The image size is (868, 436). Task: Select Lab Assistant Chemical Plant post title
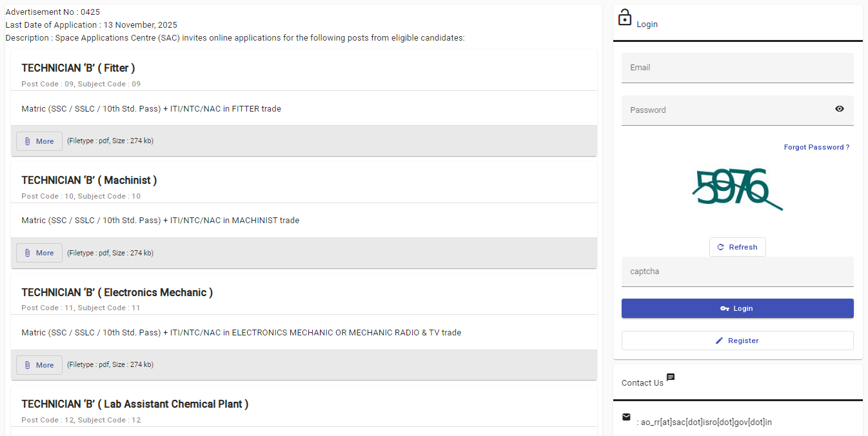[135, 404]
